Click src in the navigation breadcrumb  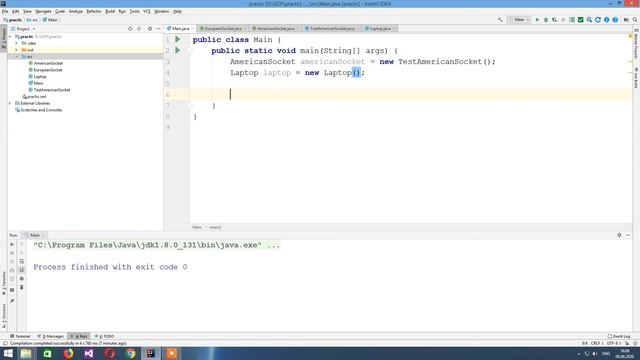click(32, 20)
